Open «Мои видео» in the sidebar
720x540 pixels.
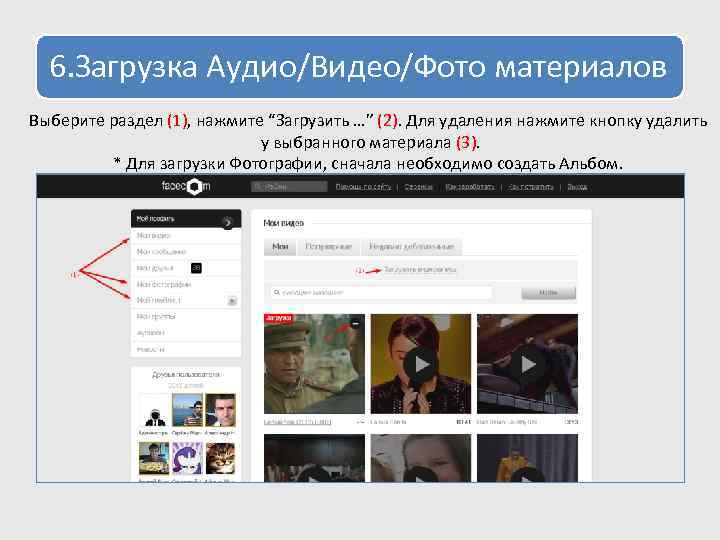[153, 235]
